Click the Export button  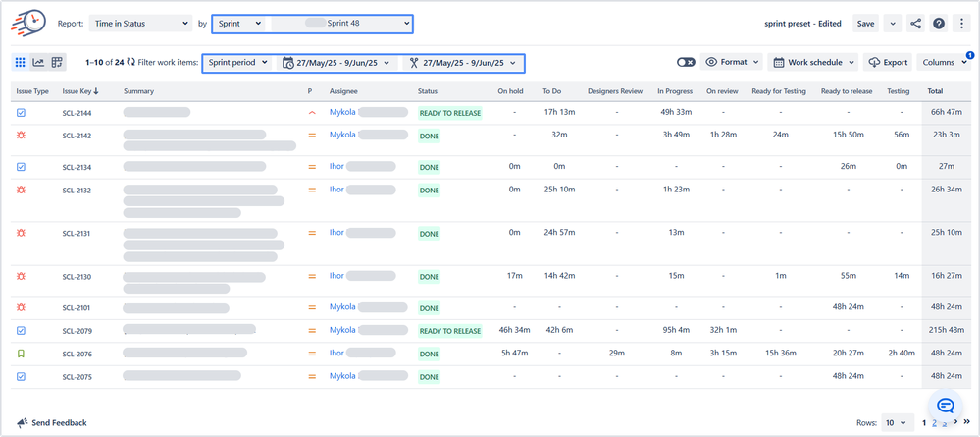[x=888, y=62]
